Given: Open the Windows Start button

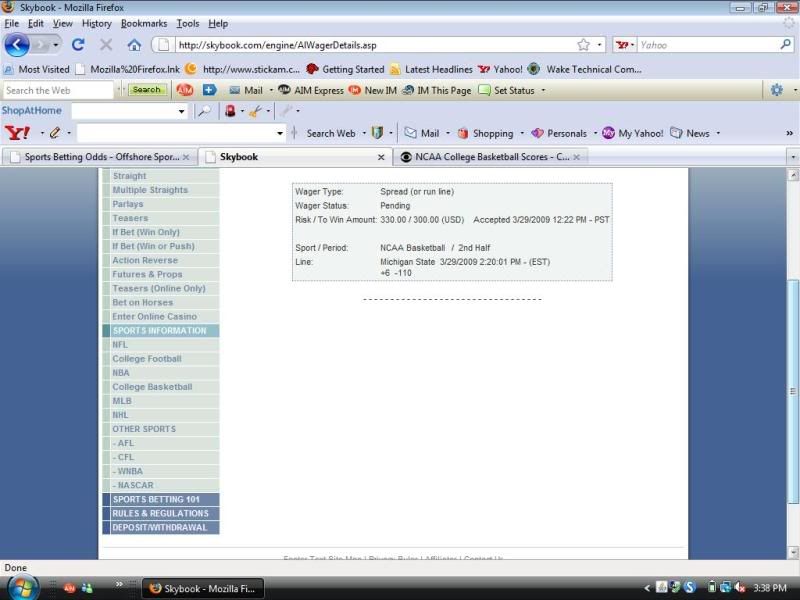Looking at the screenshot, I should [x=22, y=589].
